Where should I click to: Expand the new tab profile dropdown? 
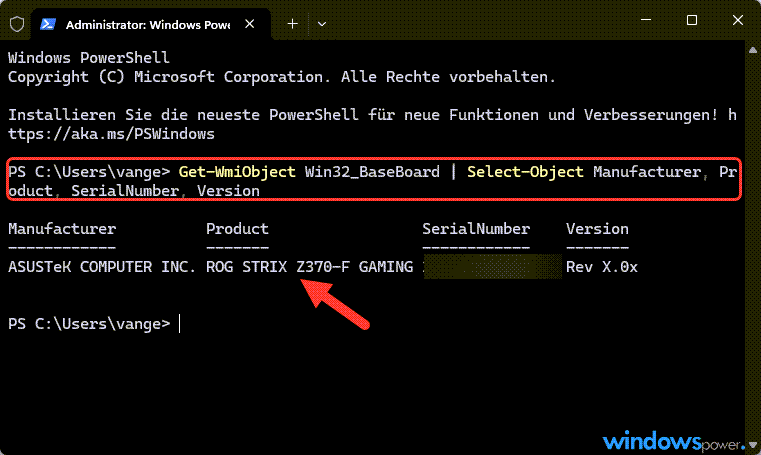point(322,24)
